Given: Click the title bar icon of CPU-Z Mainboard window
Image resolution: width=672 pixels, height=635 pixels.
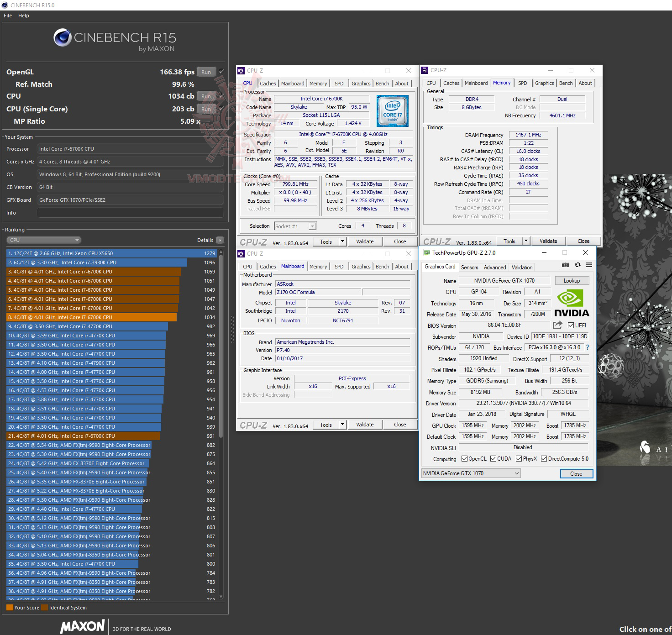Looking at the screenshot, I should pos(241,253).
